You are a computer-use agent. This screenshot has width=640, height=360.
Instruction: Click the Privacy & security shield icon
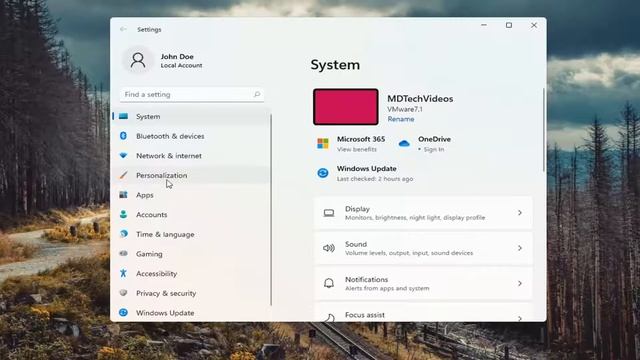click(123, 293)
